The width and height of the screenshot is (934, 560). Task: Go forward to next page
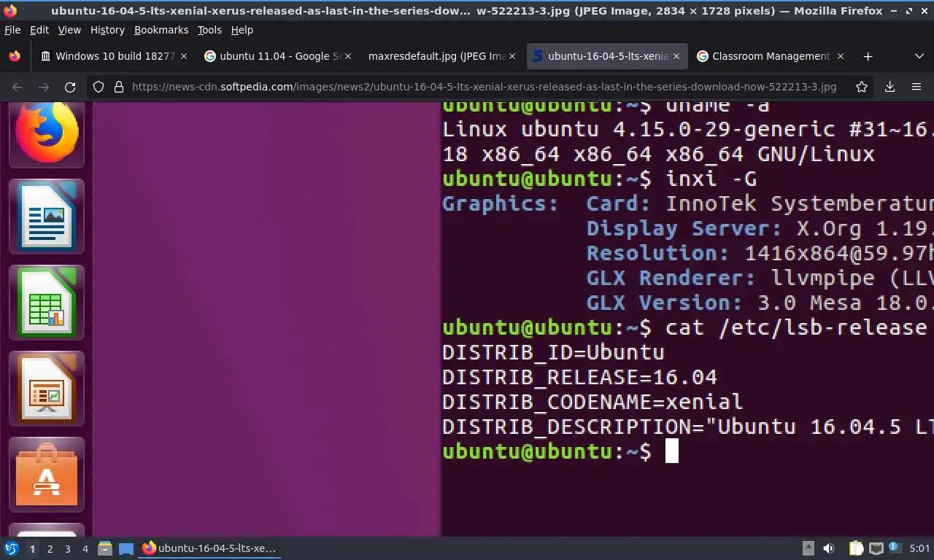pos(44,87)
